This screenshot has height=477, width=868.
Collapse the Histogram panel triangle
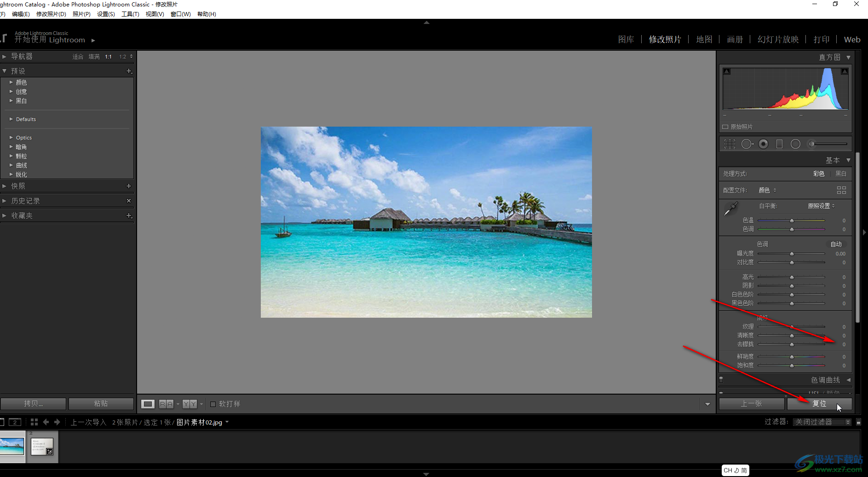point(848,58)
